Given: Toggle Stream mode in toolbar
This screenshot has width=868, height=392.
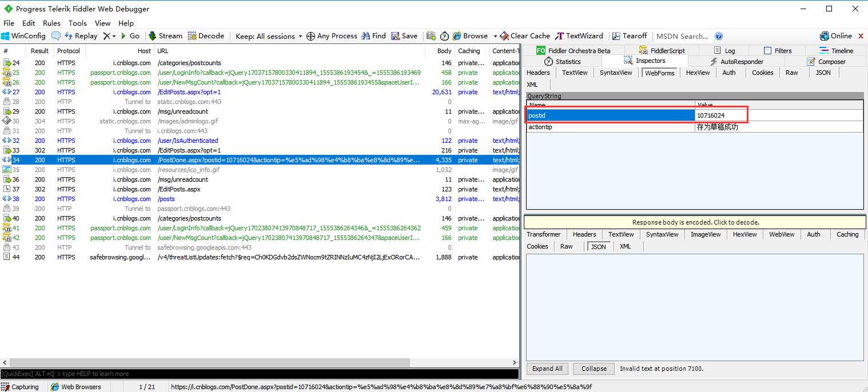Looking at the screenshot, I should pyautogui.click(x=165, y=36).
